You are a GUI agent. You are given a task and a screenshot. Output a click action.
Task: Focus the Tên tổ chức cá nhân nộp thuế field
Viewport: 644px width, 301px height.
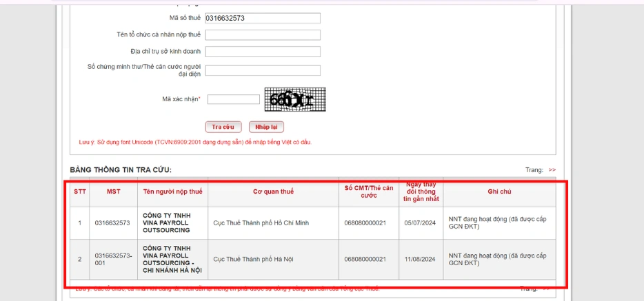coord(263,35)
